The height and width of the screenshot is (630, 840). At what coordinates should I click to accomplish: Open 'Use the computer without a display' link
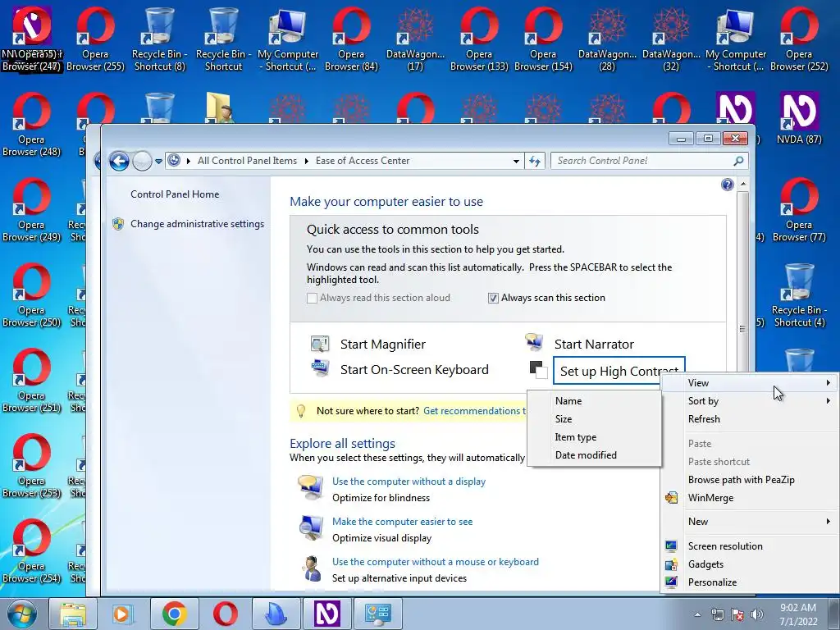[x=409, y=481]
